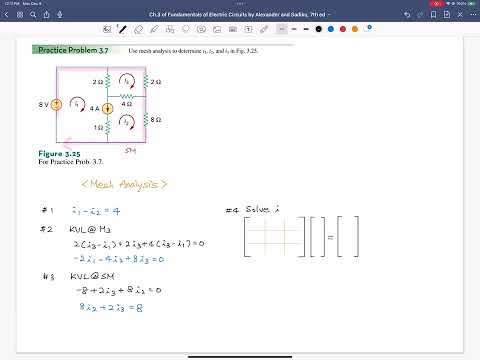The image size is (480, 360).
Task: Open the more options ellipsis menu
Action: [x=473, y=15]
